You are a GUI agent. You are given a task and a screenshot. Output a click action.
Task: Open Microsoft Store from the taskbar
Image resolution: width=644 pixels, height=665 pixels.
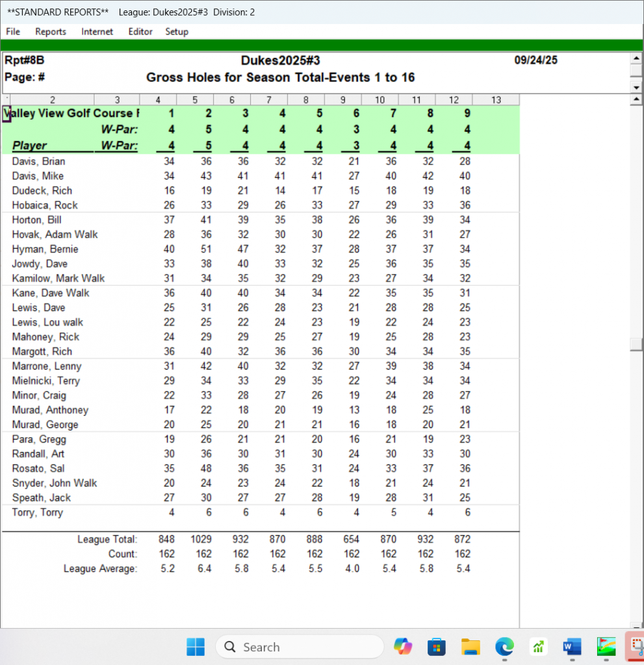coord(437,647)
